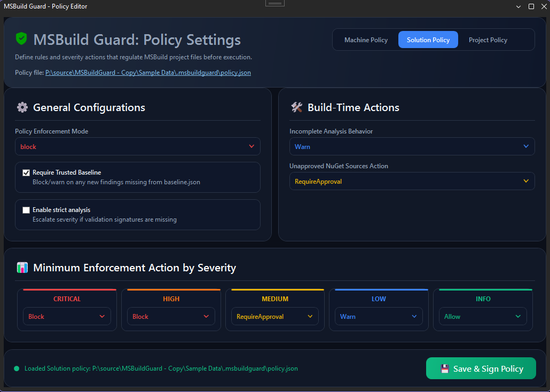Click the floppy disk icon on Save button

tap(445, 369)
